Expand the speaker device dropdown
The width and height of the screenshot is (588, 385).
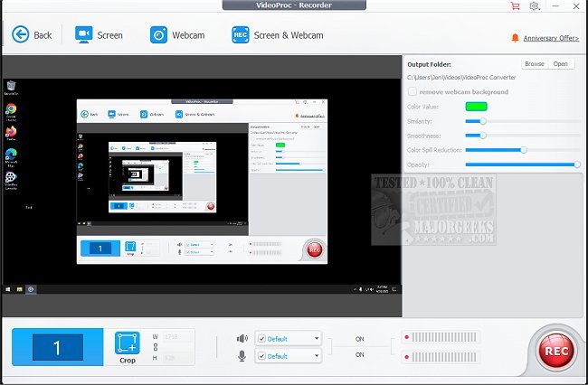coord(317,339)
